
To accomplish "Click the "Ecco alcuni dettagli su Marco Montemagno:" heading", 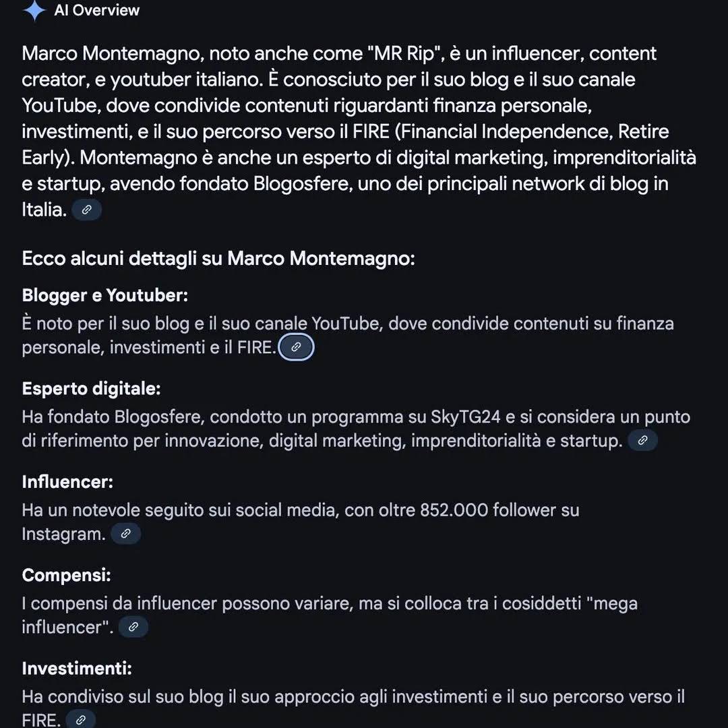I will point(218,258).
